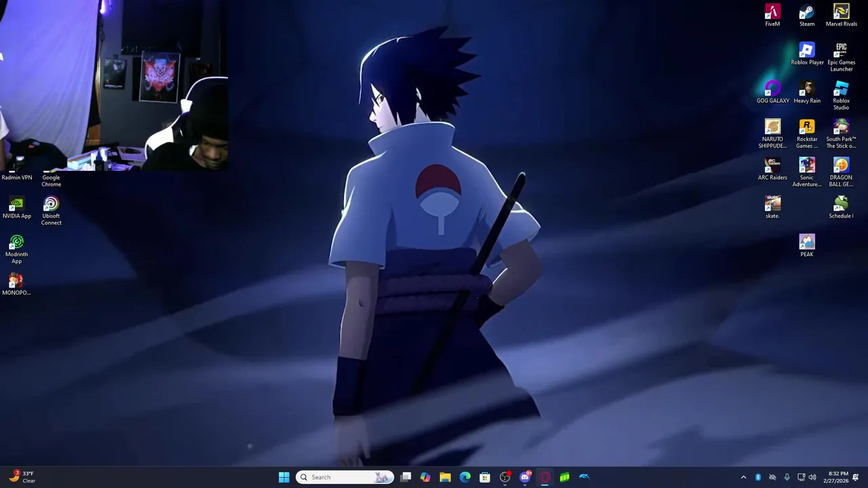Open the DRAGON BALL game shortcut
This screenshot has height=488, width=868.
[841, 173]
